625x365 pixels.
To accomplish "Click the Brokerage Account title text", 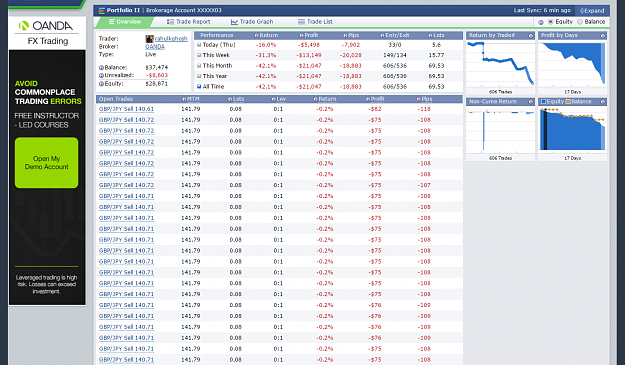I will (x=184, y=10).
